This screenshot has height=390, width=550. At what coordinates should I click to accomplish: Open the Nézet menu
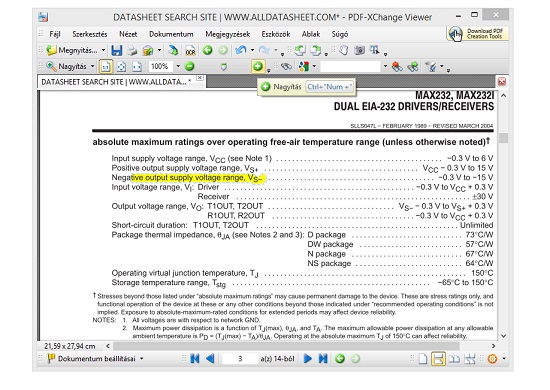click(x=128, y=34)
